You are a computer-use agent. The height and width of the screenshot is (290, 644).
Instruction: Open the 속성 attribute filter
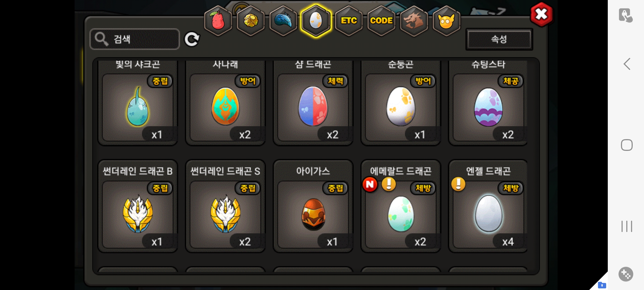[x=499, y=39]
